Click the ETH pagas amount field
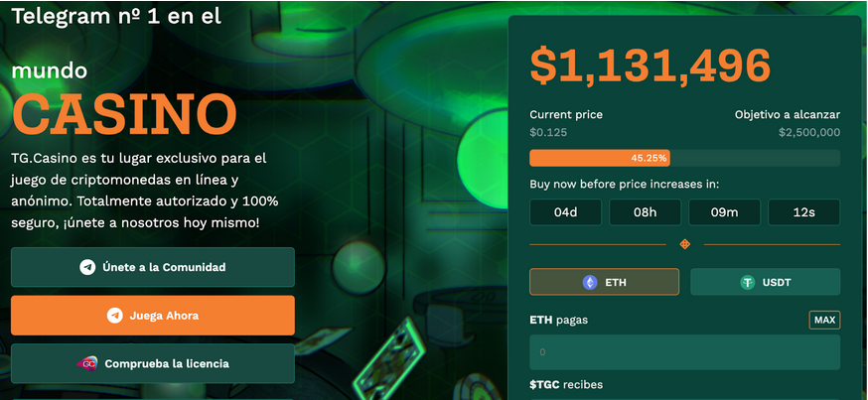 [684, 352]
